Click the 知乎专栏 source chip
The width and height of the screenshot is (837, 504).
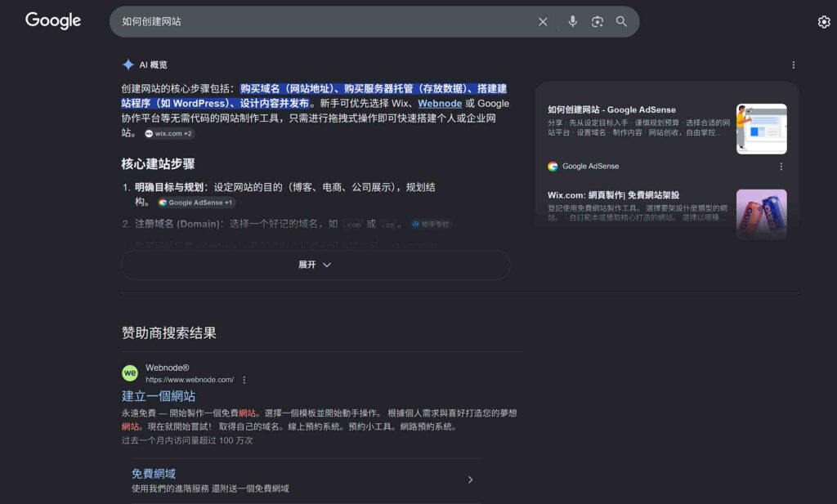coord(431,225)
